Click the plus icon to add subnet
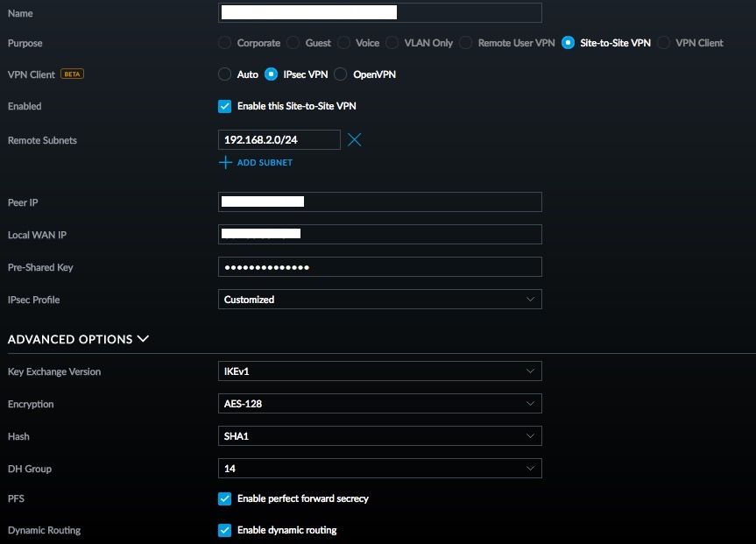Screen dimensions: 756x544 coord(225,163)
